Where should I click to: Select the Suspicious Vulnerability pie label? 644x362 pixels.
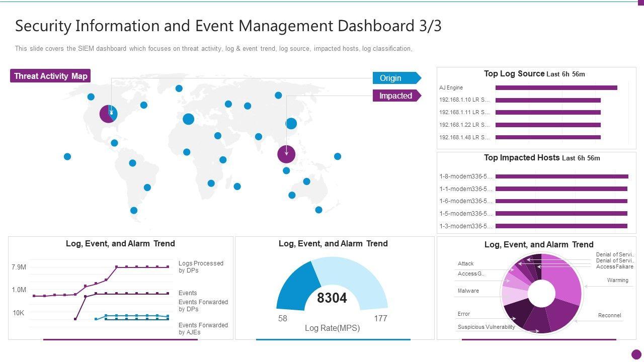[486, 327]
